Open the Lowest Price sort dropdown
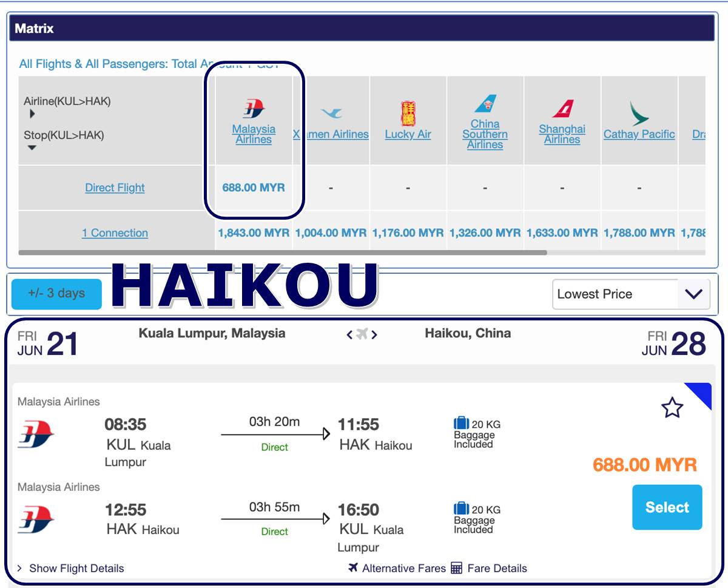 point(631,294)
